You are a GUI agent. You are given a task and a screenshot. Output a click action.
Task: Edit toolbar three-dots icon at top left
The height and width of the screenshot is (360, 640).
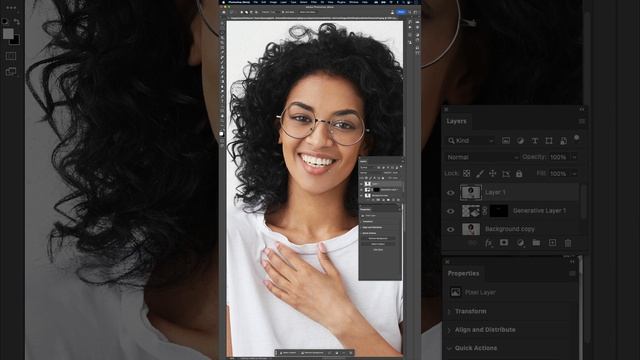(11, 8)
